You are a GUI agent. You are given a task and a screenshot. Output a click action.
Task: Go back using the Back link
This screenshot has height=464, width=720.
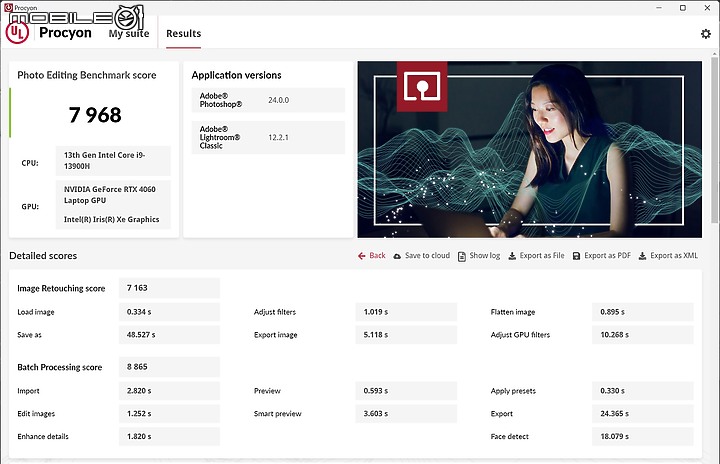tap(377, 255)
